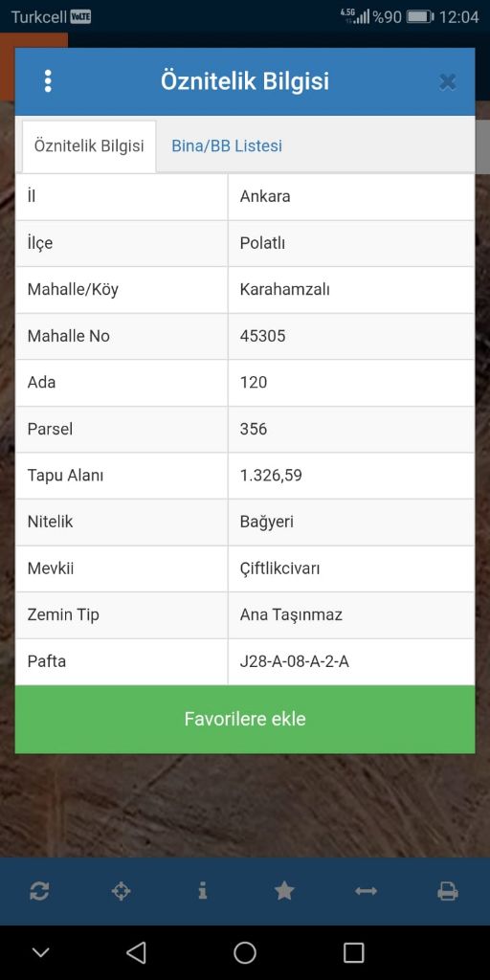Switch to Bina/BB Listesi tab
Screen dimensions: 490x980
click(x=227, y=145)
